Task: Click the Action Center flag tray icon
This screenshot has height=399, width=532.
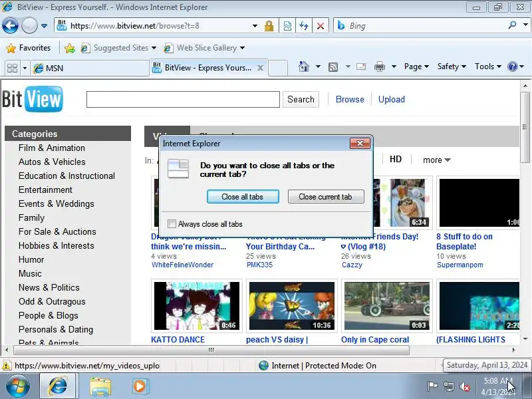Action: click(x=432, y=386)
